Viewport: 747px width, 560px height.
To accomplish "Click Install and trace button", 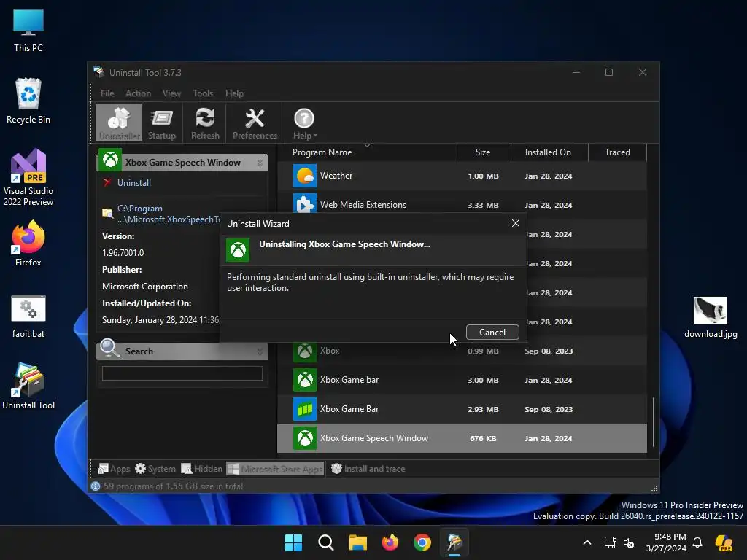I will tap(368, 469).
